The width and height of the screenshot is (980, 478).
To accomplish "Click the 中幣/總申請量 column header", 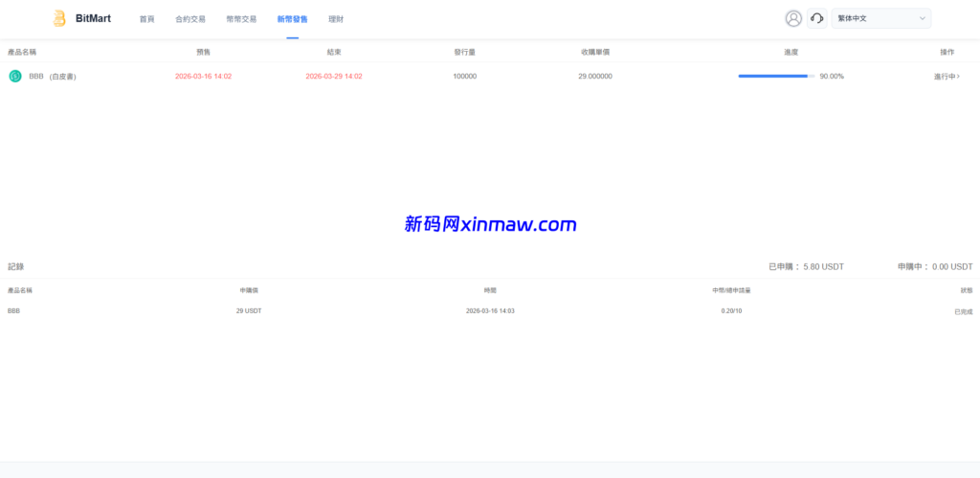I will click(x=731, y=290).
